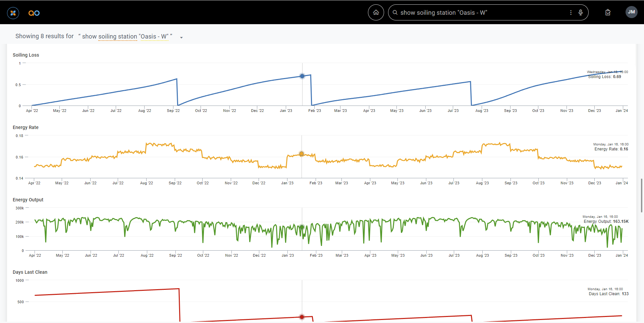Open search options three-dot menu
The image size is (644, 323).
coord(571,12)
